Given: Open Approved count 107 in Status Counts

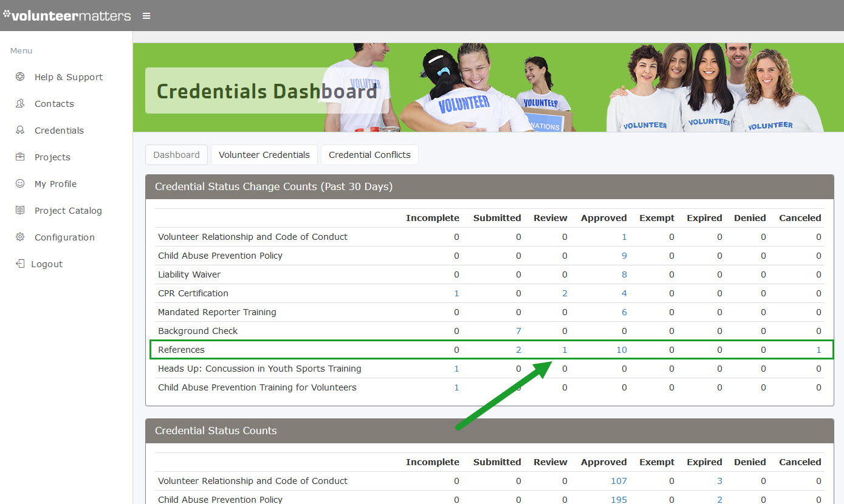Looking at the screenshot, I should coord(619,481).
